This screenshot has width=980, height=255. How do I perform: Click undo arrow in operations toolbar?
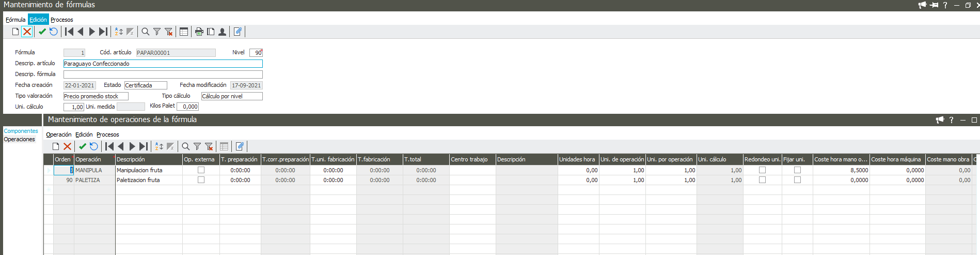click(x=93, y=146)
